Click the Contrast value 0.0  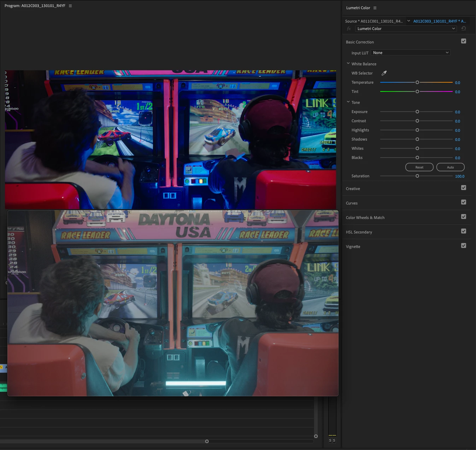(x=458, y=121)
